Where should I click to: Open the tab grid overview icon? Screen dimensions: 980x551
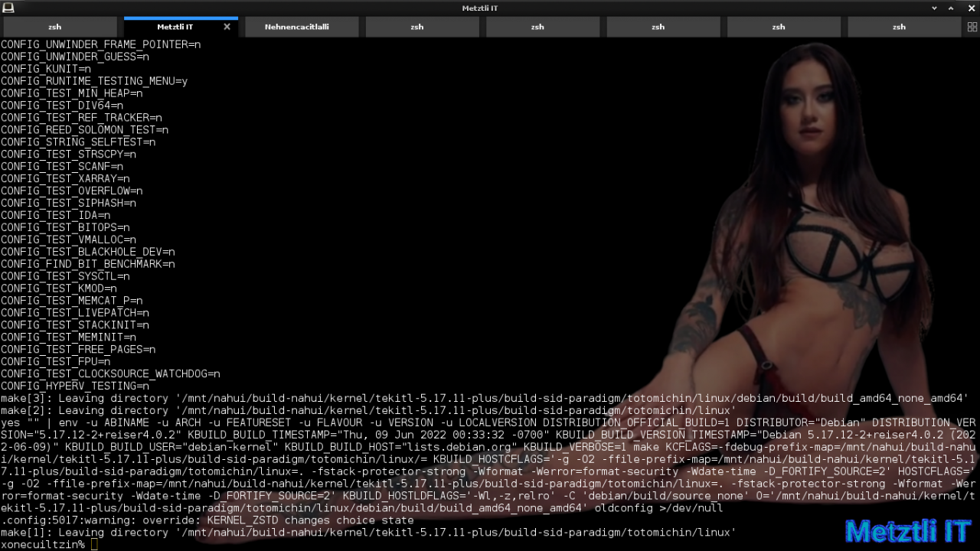(x=972, y=27)
